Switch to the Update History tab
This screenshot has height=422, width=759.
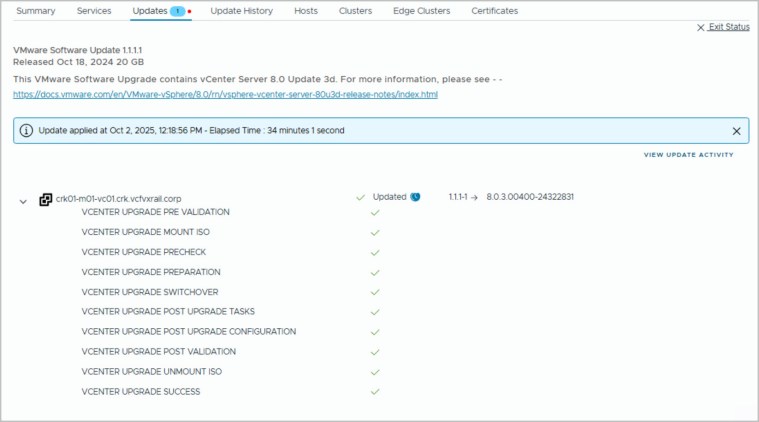(241, 11)
